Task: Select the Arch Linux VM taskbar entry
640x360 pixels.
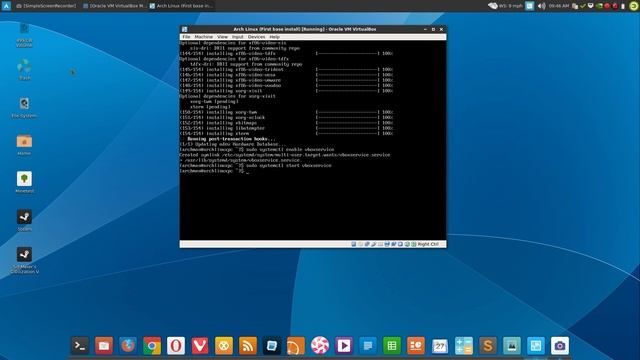Action: click(x=181, y=6)
